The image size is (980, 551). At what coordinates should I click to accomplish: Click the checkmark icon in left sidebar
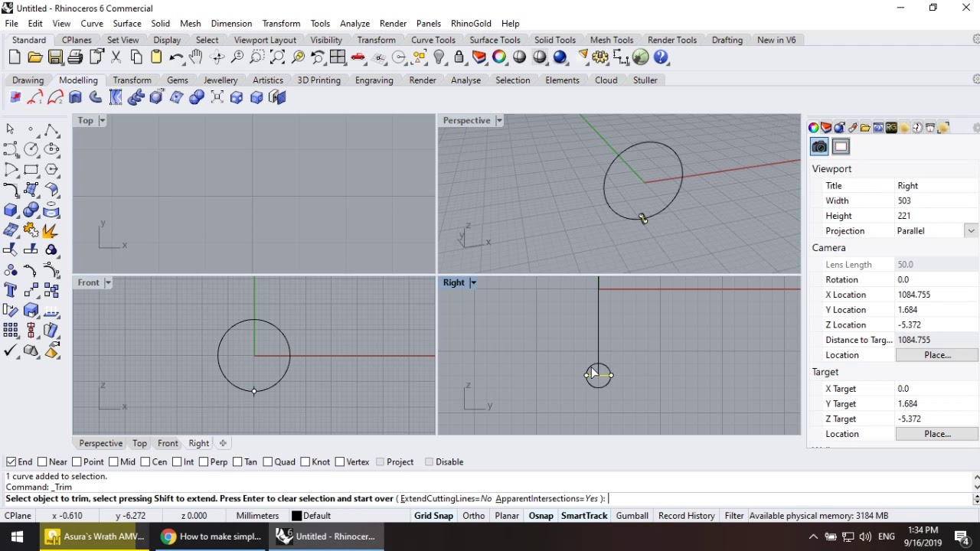click(x=11, y=350)
